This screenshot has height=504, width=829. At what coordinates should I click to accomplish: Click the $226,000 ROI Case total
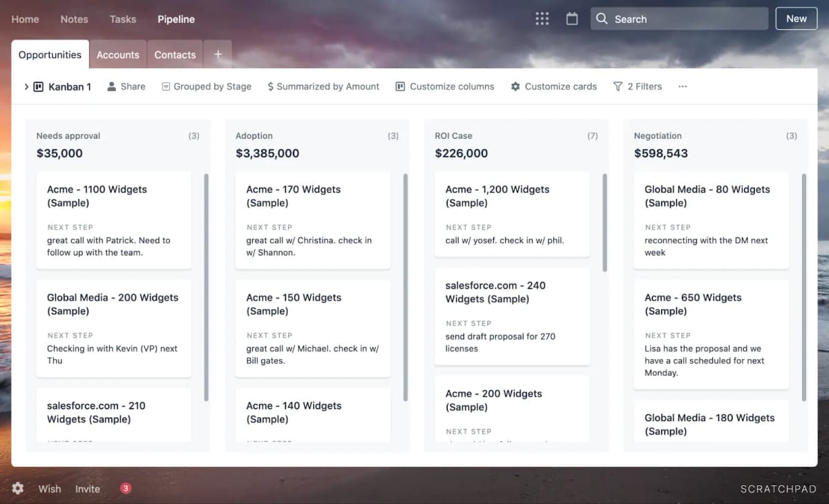(x=461, y=153)
